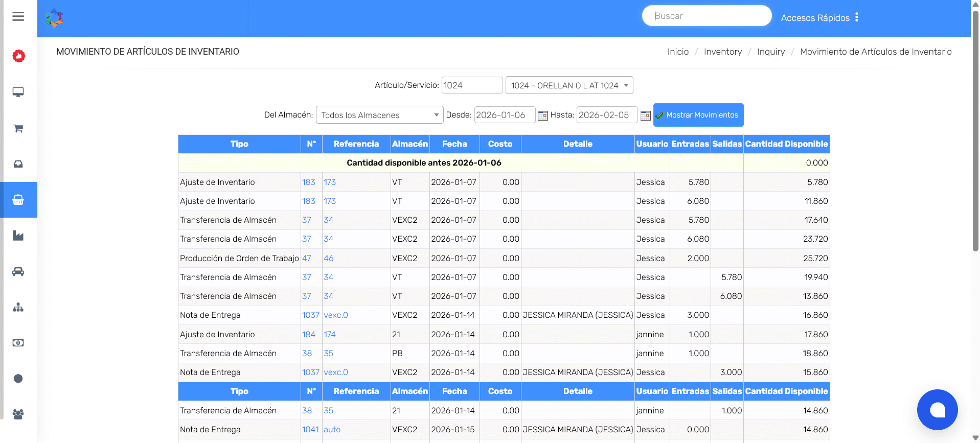Click the top Tipo column header
The height and width of the screenshot is (443, 980).
[239, 144]
